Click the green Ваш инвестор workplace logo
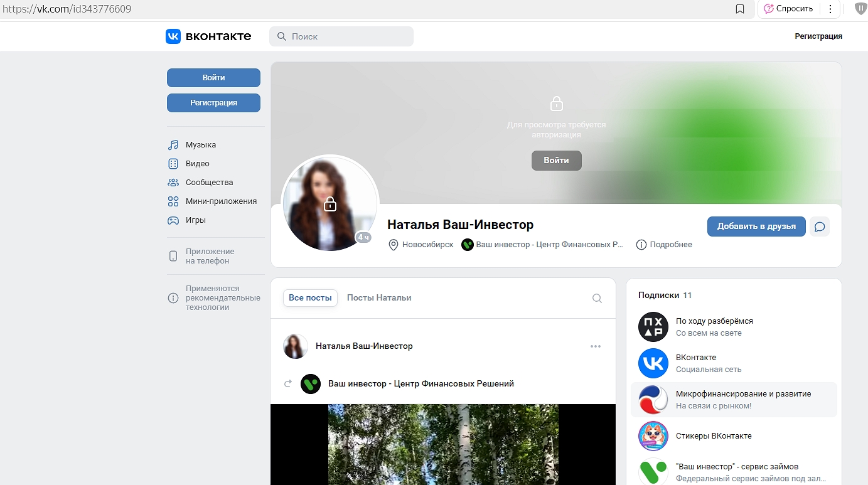Image resolution: width=868 pixels, height=485 pixels. (467, 245)
